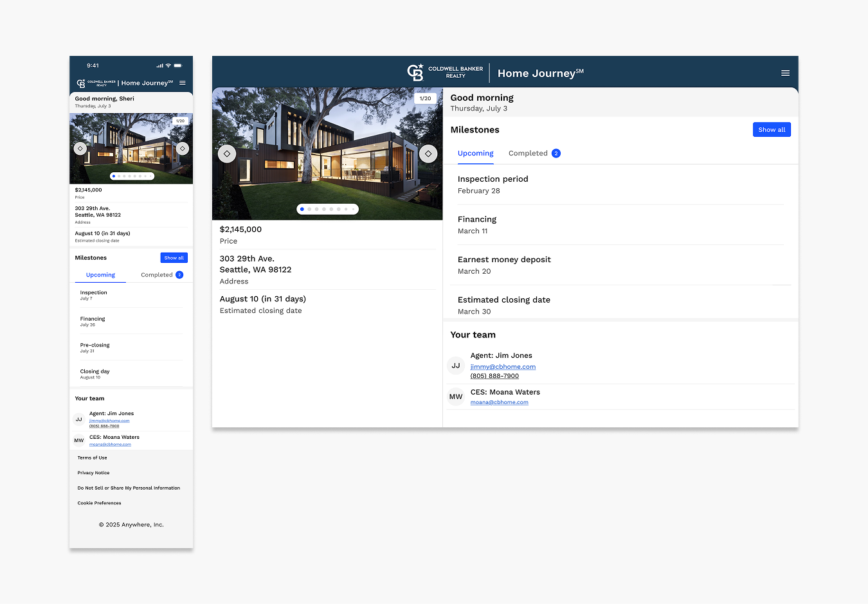Viewport: 868px width, 604px height.
Task: Open moana@cbhome.com link in mobile view
Action: [x=110, y=445]
